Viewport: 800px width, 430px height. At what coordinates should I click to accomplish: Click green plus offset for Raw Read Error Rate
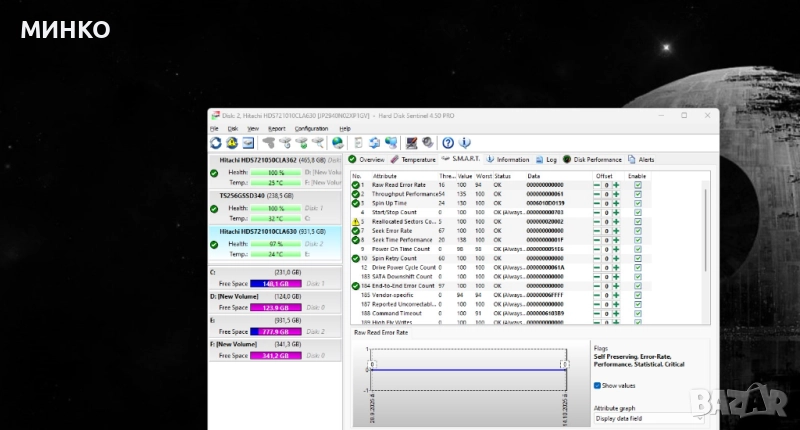click(x=617, y=185)
